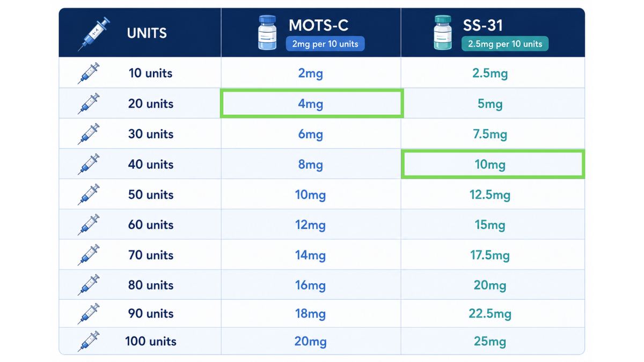Click the MOTS-C column title
Viewport: 644px width, 362px height.
[319, 25]
